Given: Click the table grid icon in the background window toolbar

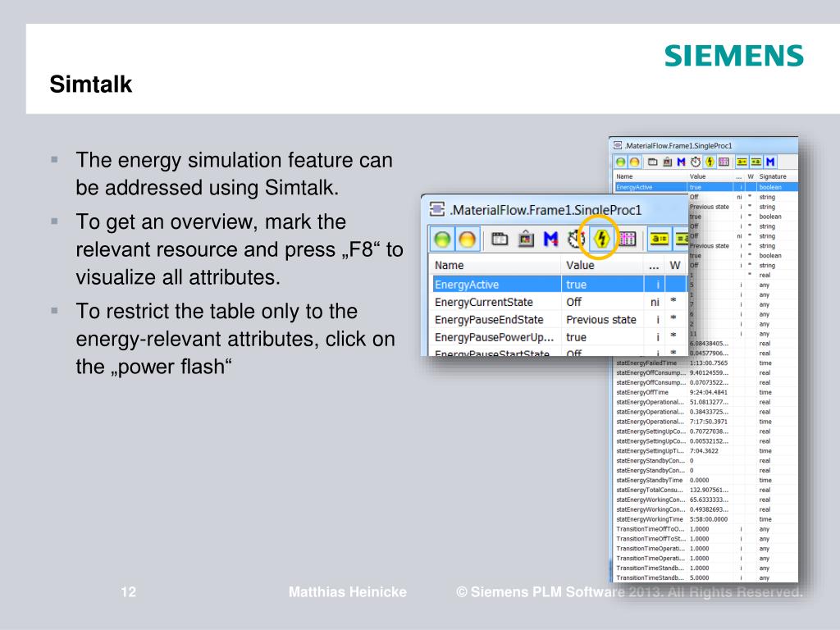Looking at the screenshot, I should (724, 162).
